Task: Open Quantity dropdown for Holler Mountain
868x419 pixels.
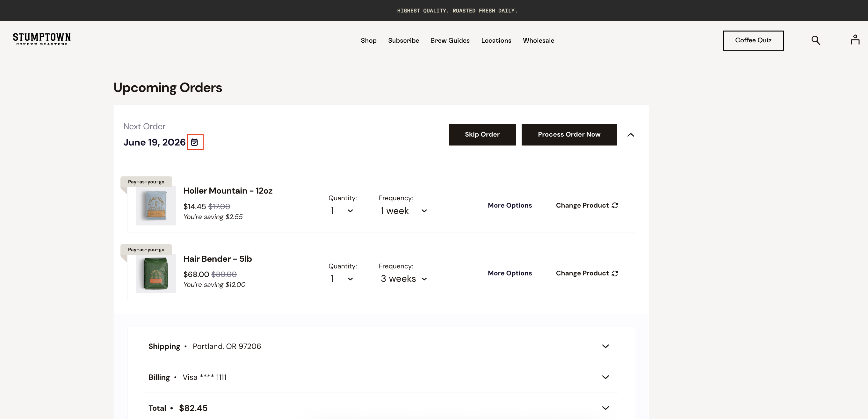Action: (x=341, y=211)
